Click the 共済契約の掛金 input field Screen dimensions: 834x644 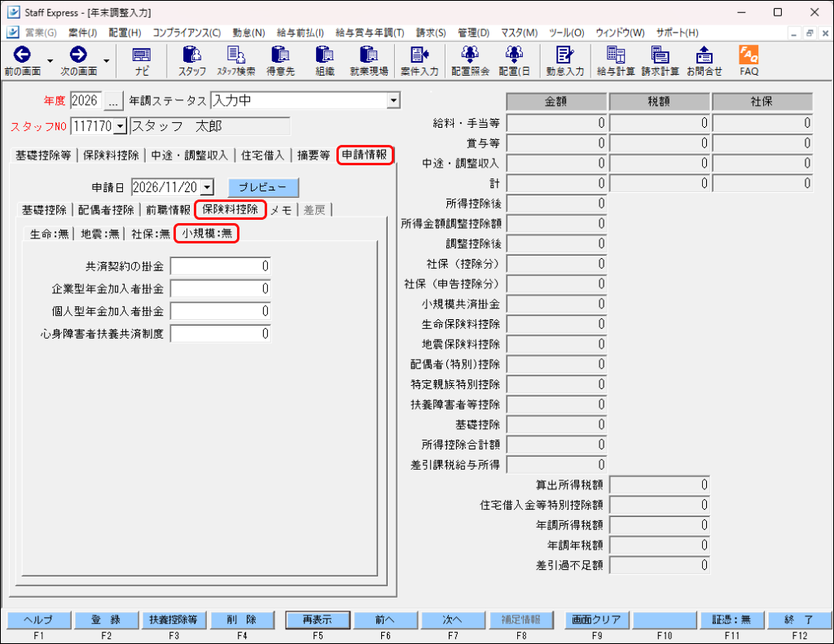tap(221, 266)
